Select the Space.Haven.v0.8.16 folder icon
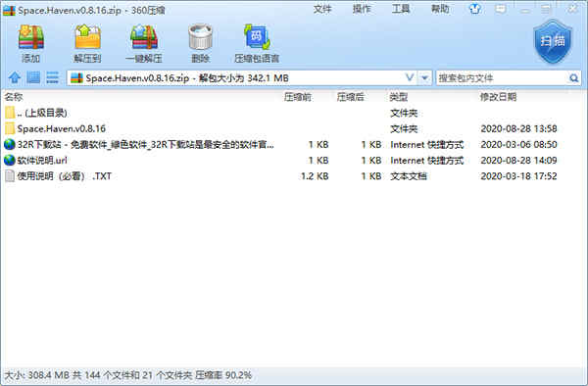The height and width of the screenshot is (386, 588). [x=10, y=128]
